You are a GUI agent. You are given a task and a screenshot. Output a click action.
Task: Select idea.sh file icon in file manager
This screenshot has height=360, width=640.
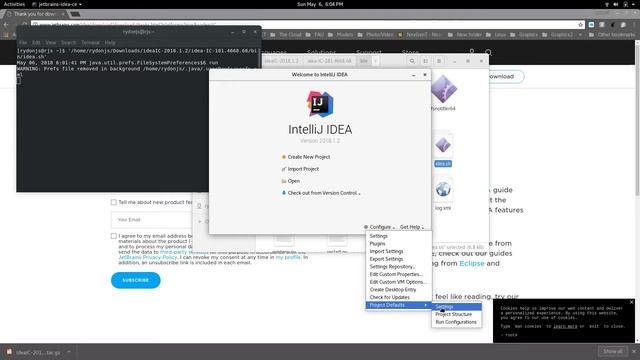443,146
